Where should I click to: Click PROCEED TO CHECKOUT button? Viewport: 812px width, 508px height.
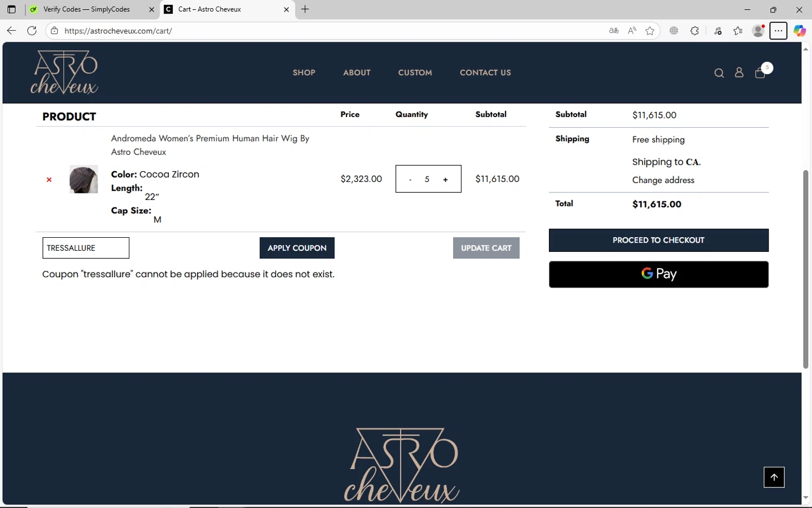click(659, 240)
